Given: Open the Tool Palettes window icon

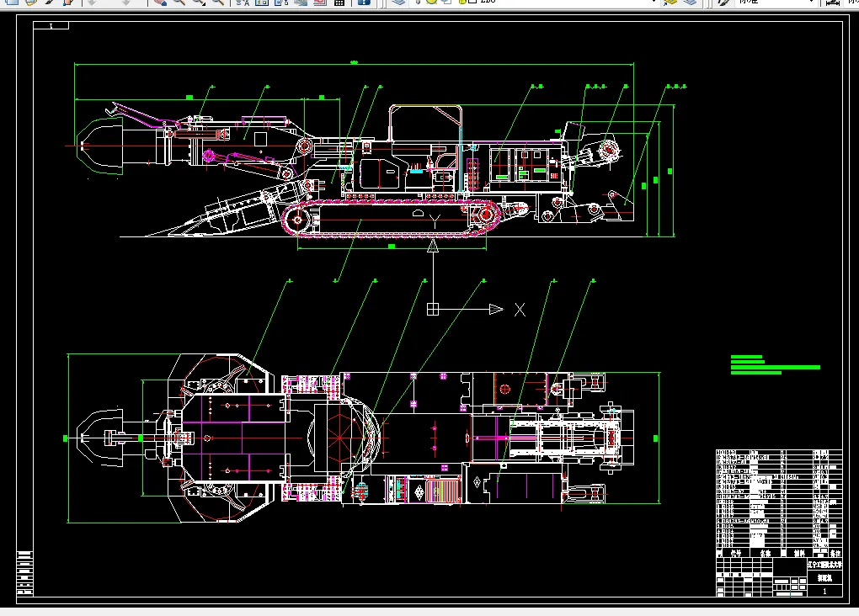Looking at the screenshot, I should [x=281, y=3].
